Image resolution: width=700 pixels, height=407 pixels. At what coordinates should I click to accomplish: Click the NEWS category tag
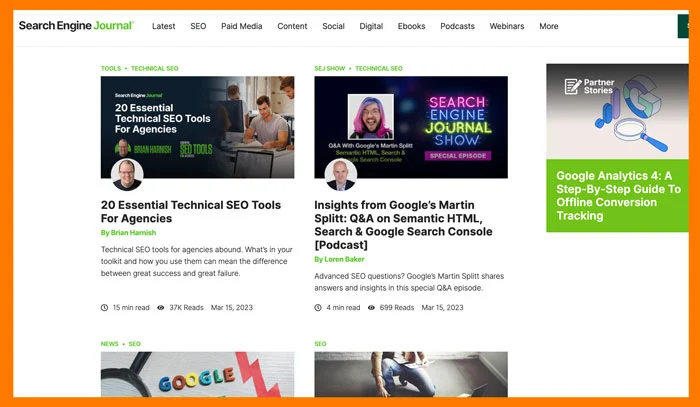(109, 344)
